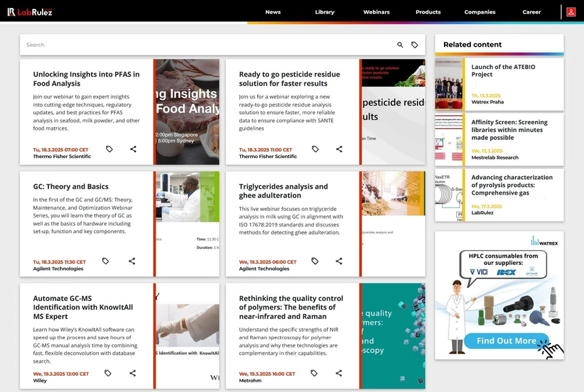Click the Affinity Screen article thumbnail
The image size is (584, 392).
(x=449, y=139)
